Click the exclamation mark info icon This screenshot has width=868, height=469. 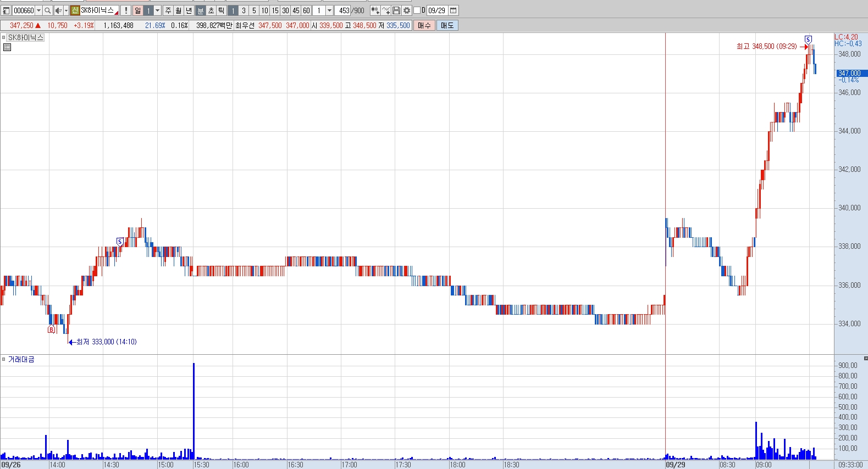pyautogui.click(x=126, y=10)
